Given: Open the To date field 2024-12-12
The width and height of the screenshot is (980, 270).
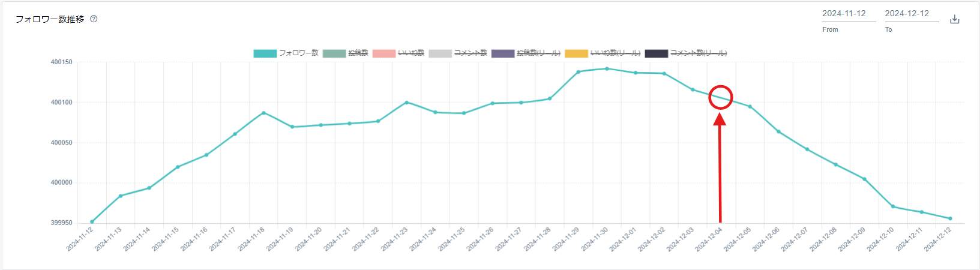Looking at the screenshot, I should [911, 14].
